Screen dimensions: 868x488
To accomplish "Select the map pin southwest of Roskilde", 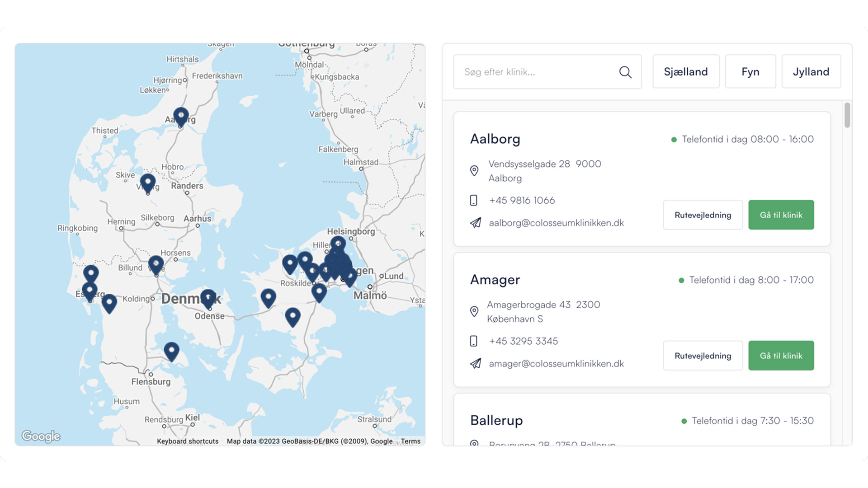I will 269,298.
